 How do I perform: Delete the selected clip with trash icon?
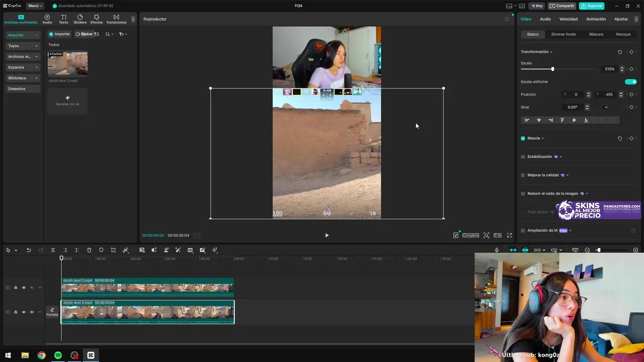point(89,250)
